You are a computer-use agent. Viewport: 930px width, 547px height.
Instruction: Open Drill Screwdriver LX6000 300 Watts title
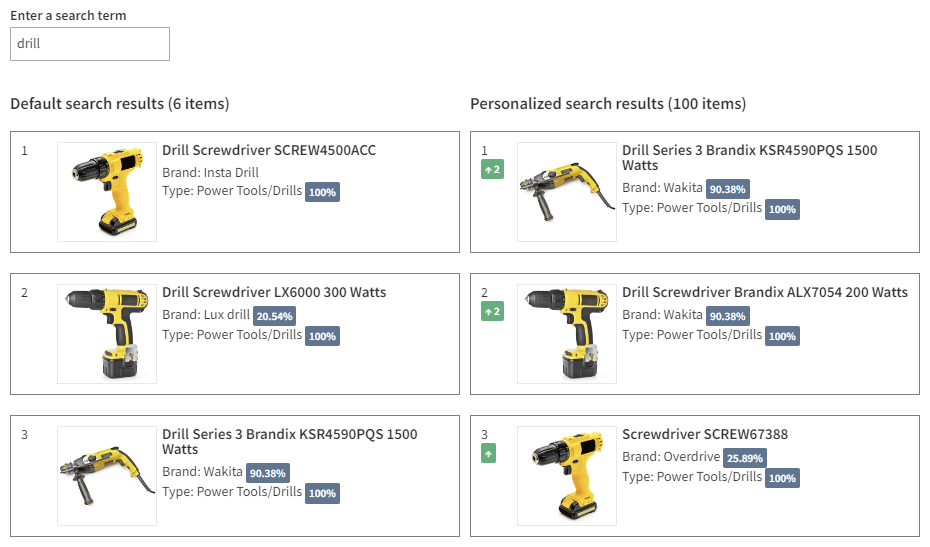coord(274,293)
